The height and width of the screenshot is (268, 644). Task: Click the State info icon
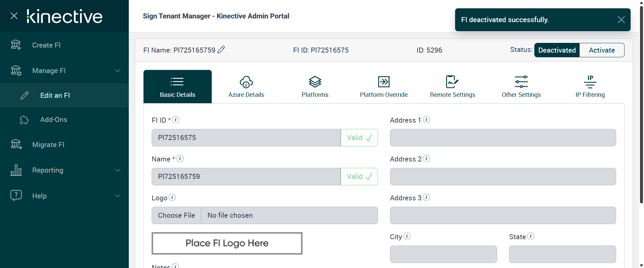coord(531,236)
